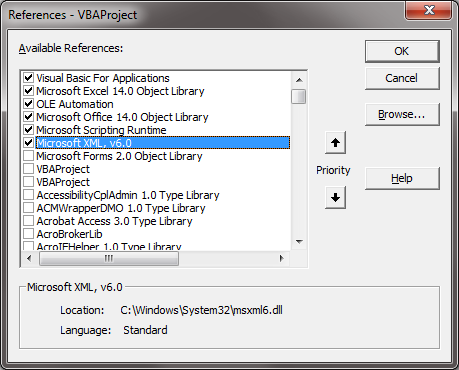Screen dimensions: 459x370
Task: Select Acrobat Access 3.0 Type Library text
Action: coord(115,221)
